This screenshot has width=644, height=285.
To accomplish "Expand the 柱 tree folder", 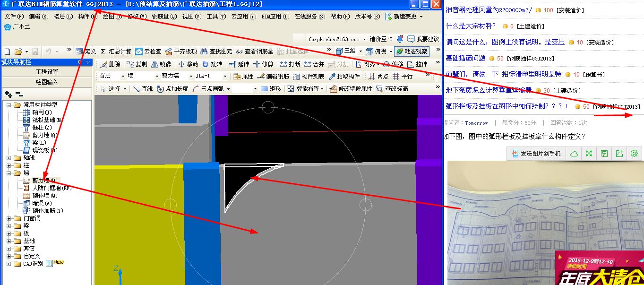I will coord(9,165).
